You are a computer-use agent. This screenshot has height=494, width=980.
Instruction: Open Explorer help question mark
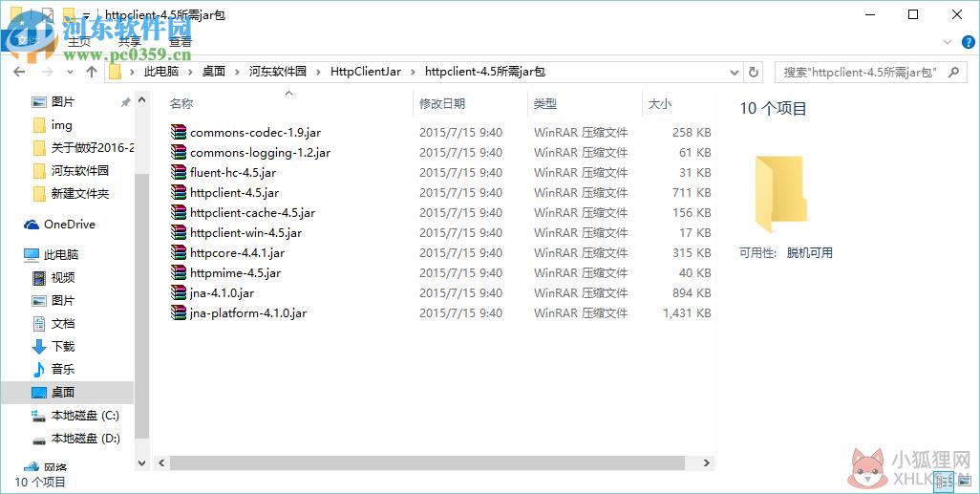969,42
